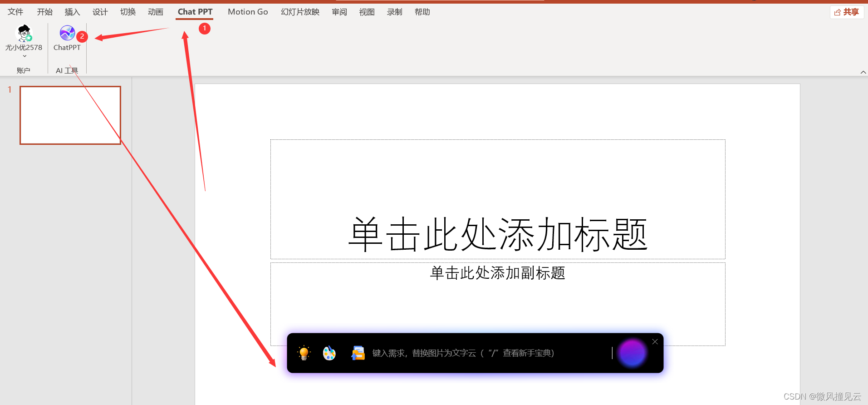Open the 幻灯片放映 ribbon tab
The image size is (868, 405).
[300, 12]
